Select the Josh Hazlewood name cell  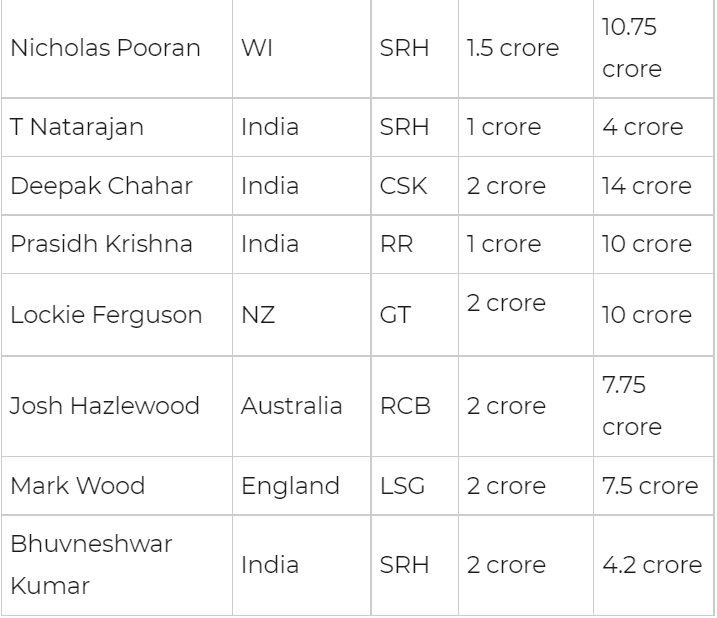[x=104, y=406]
